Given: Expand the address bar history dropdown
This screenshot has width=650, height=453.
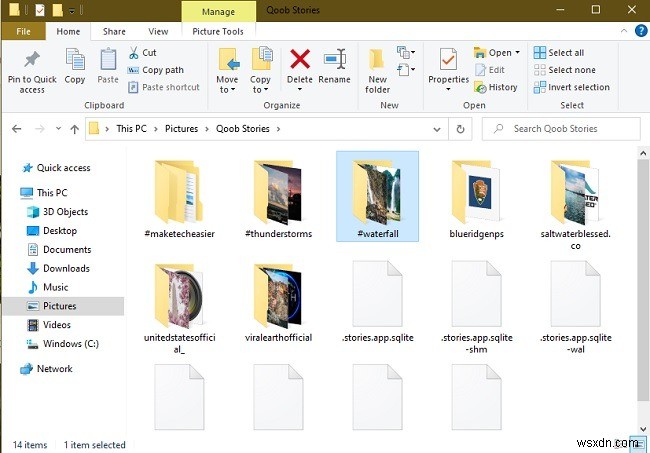Looking at the screenshot, I should (437, 129).
